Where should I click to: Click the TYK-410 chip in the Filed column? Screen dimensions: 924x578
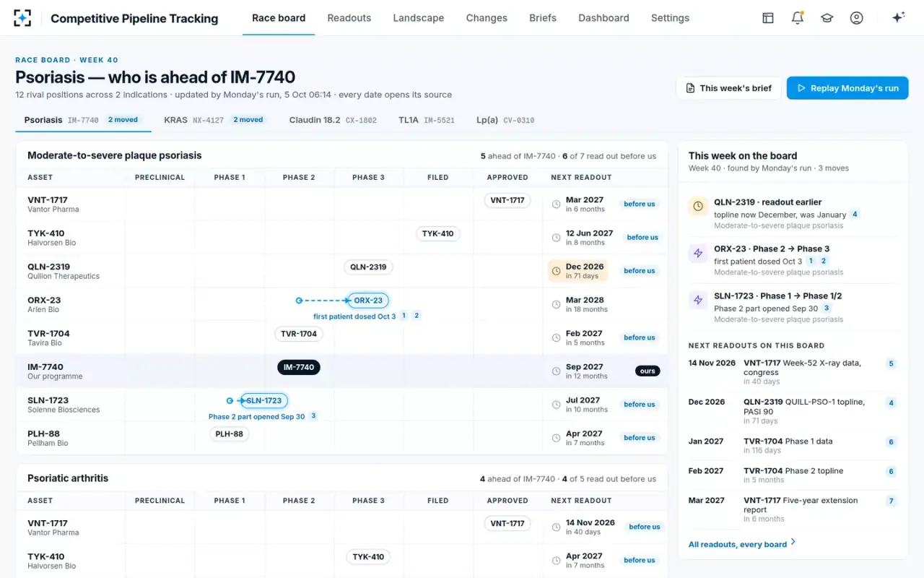click(438, 234)
